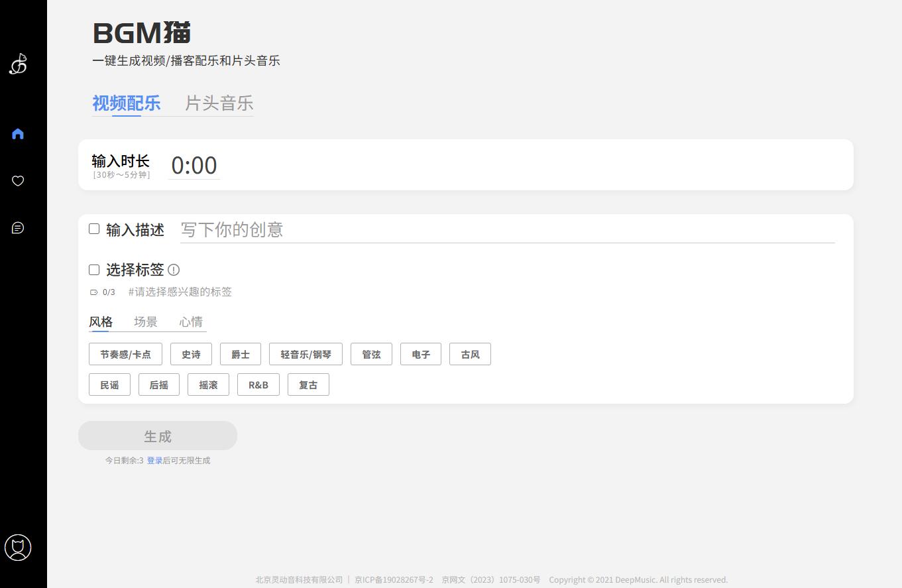Screen dimensions: 902x588
Task: Open the favorites heart icon
Action: 18,181
